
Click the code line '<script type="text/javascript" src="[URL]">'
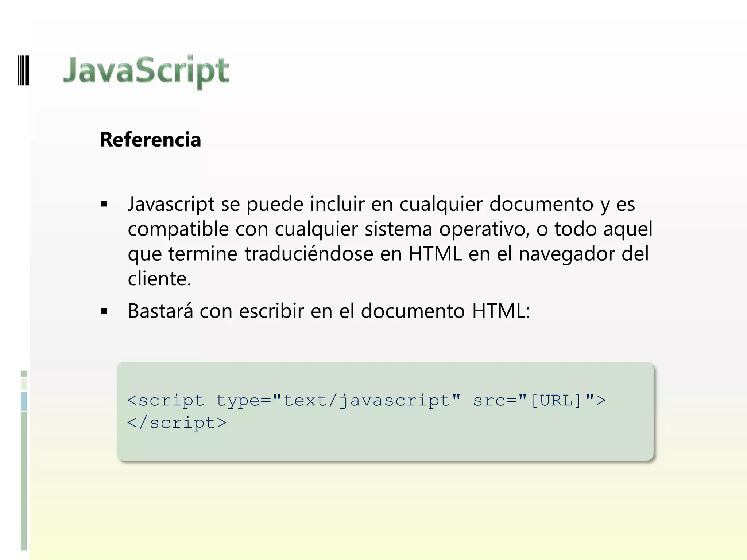366,401
